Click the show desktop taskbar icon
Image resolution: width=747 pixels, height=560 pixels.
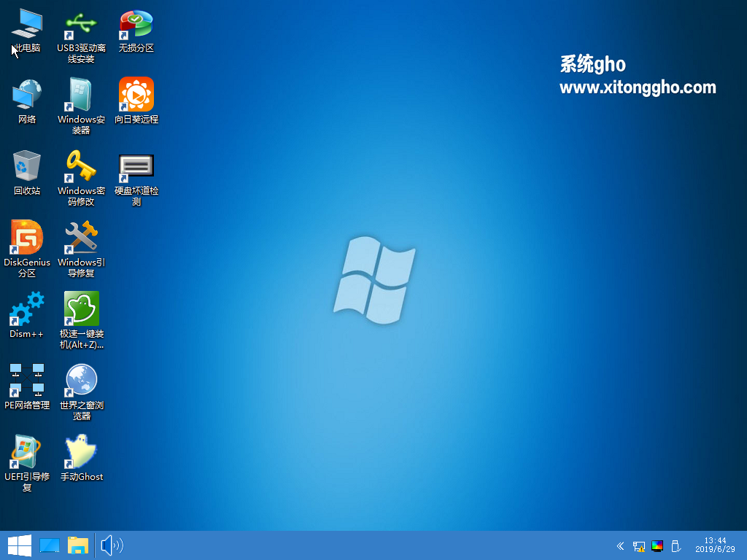pos(49,545)
